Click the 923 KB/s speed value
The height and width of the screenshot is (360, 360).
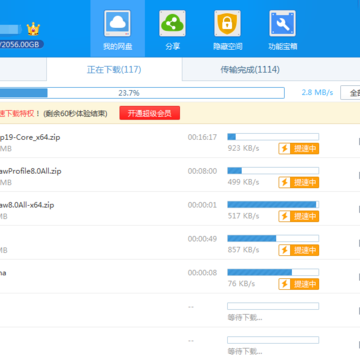[x=243, y=148]
